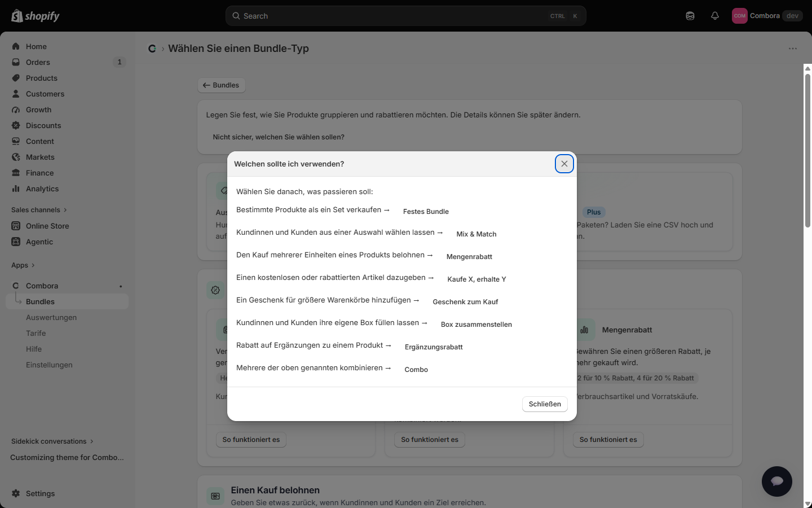Click the Growth icon in sidebar
The width and height of the screenshot is (812, 508).
tap(16, 110)
